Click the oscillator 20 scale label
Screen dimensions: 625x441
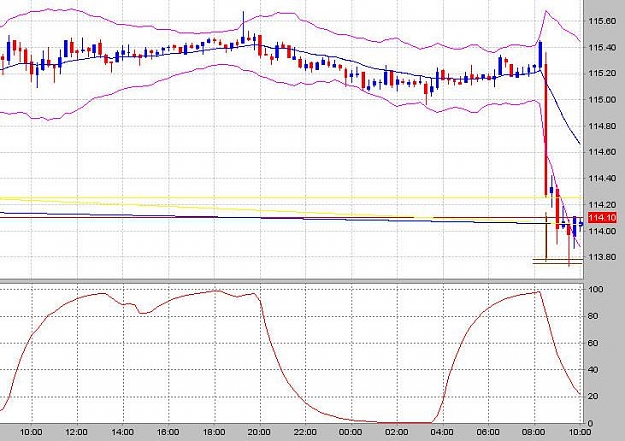[593, 396]
